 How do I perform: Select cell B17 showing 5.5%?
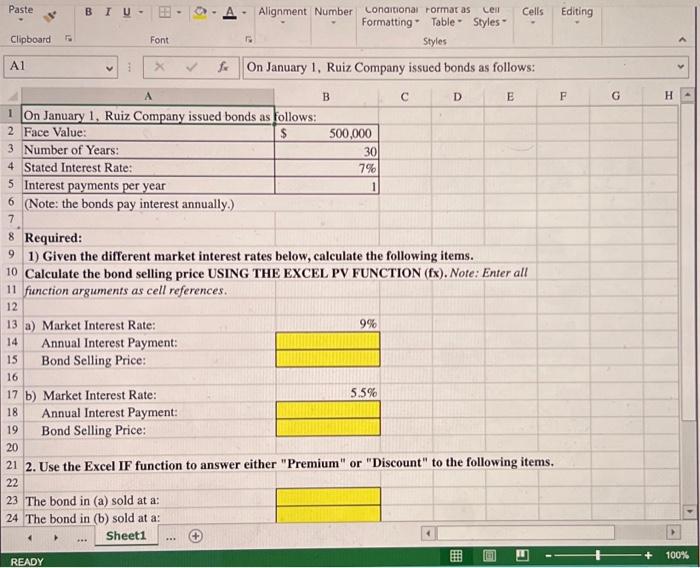pyautogui.click(x=328, y=393)
